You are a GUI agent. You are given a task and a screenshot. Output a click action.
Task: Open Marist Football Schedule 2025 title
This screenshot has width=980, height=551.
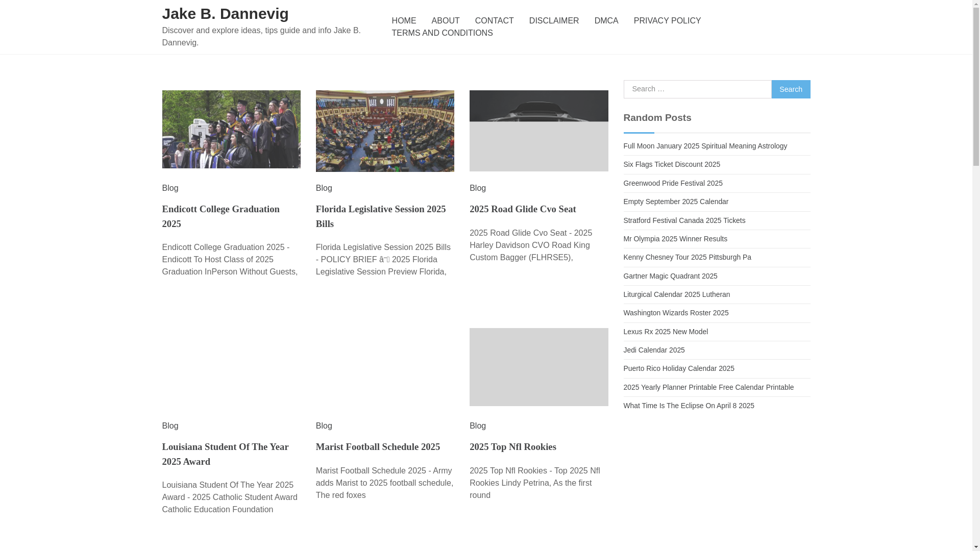[x=378, y=447]
